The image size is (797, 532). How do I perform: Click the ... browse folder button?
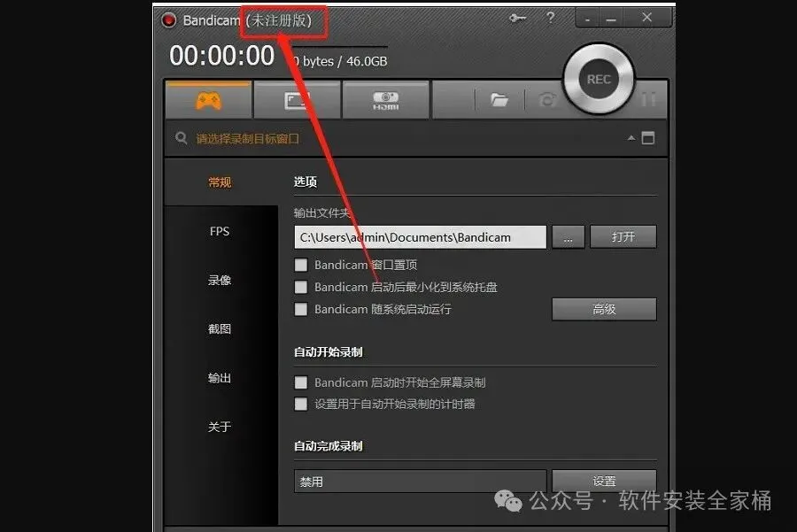[568, 237]
